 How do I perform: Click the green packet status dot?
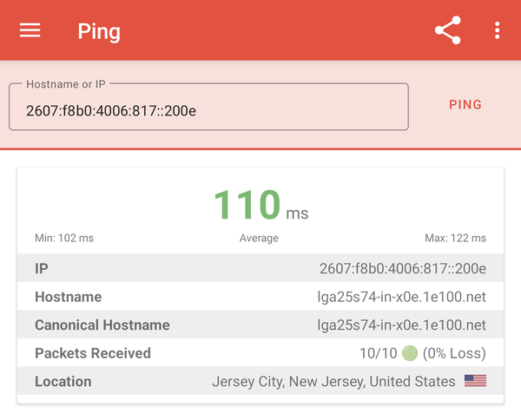pos(410,353)
